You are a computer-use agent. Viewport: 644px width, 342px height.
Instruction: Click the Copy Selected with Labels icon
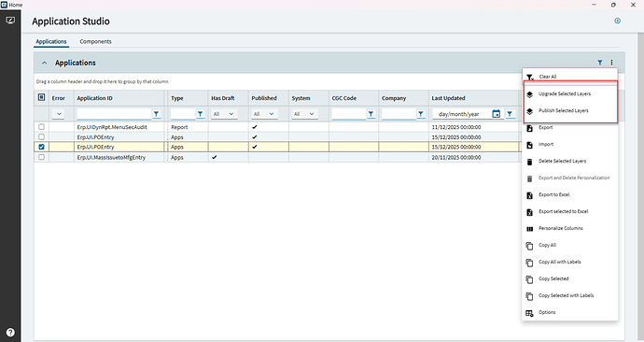[530, 296]
